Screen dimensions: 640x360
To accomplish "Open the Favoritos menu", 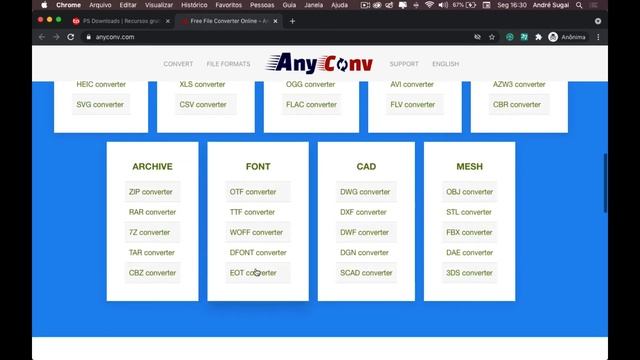I will click(228, 5).
